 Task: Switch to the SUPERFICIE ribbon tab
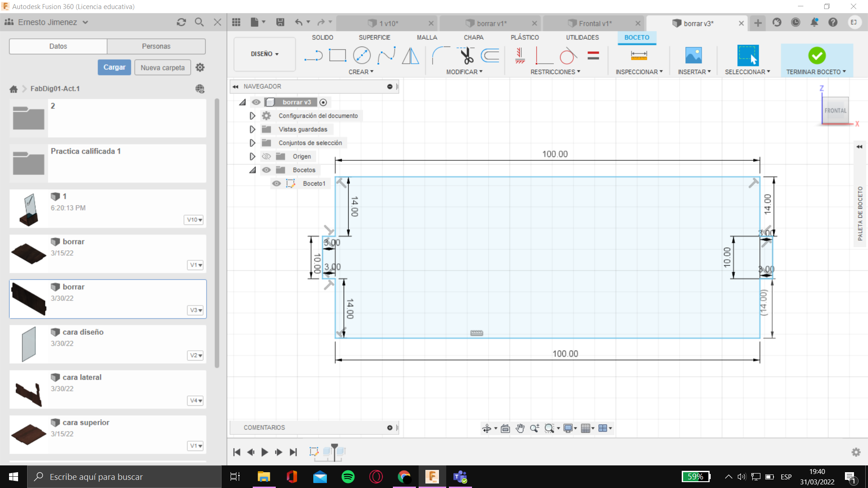point(374,38)
